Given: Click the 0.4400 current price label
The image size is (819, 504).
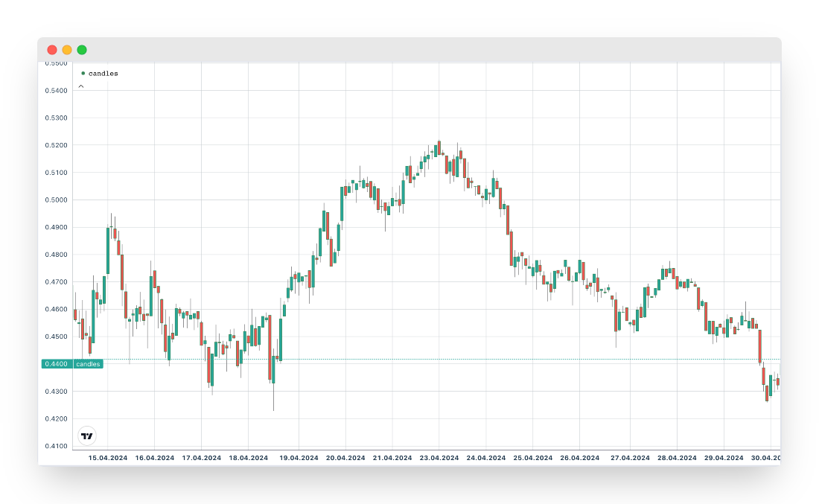Looking at the screenshot, I should 57,364.
